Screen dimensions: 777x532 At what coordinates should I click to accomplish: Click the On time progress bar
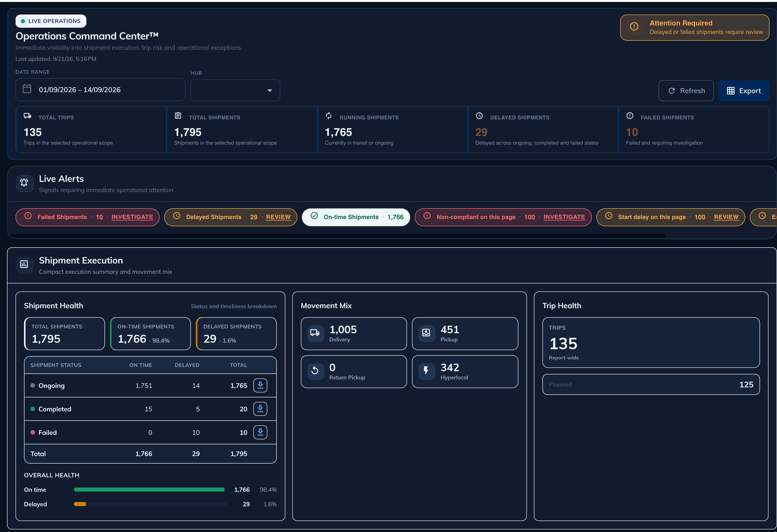(x=150, y=490)
